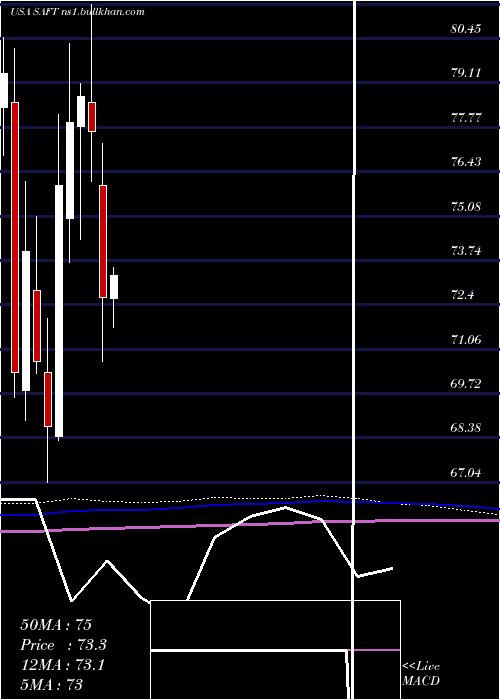Click the 72.4 price axis label
The image size is (500, 700).
(463, 296)
